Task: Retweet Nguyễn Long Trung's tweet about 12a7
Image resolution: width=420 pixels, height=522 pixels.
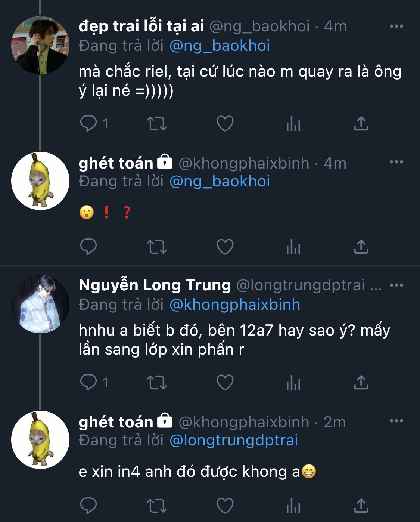Action: [x=156, y=382]
